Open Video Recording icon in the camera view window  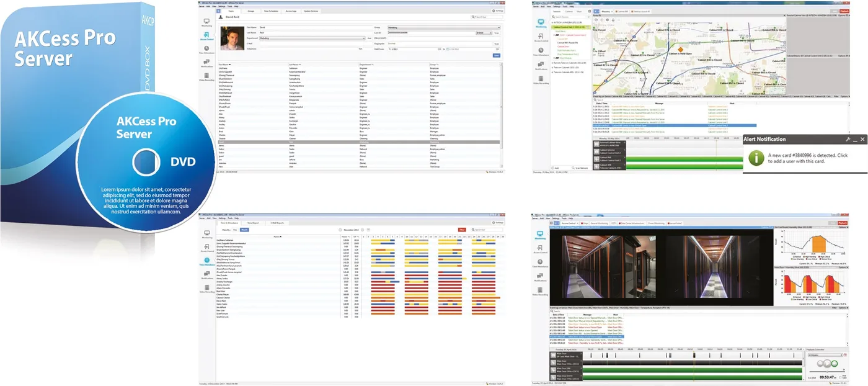540,290
